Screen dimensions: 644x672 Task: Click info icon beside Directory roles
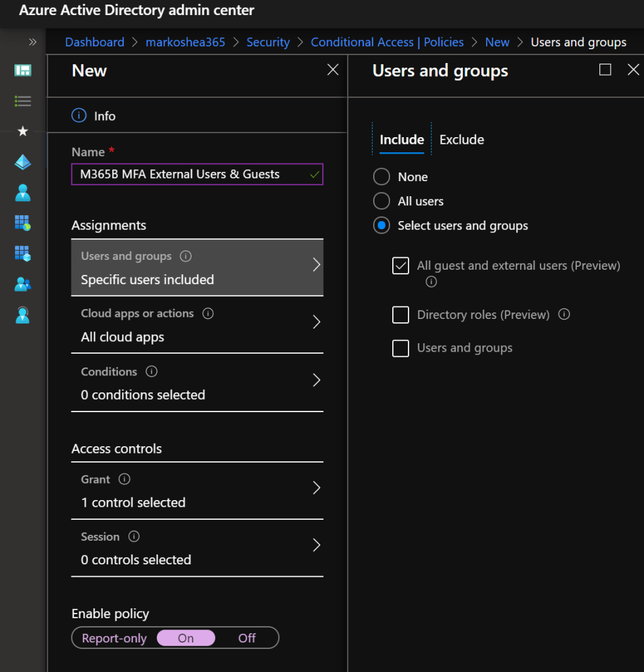(564, 314)
